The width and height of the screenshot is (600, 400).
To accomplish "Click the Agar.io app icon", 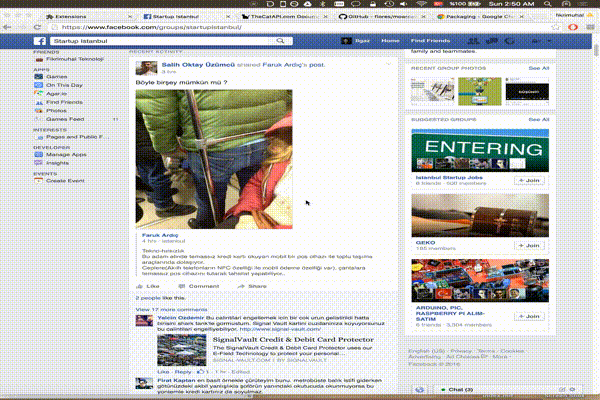I will (39, 93).
